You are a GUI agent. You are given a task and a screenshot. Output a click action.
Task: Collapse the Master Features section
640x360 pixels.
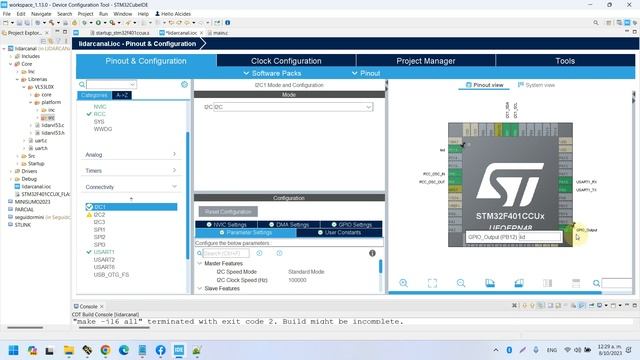pos(200,263)
